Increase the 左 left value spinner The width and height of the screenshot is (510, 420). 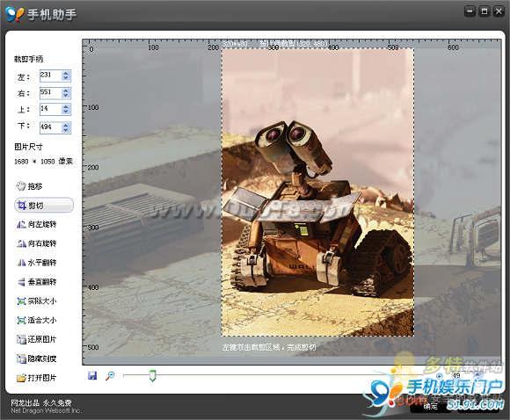[66, 73]
